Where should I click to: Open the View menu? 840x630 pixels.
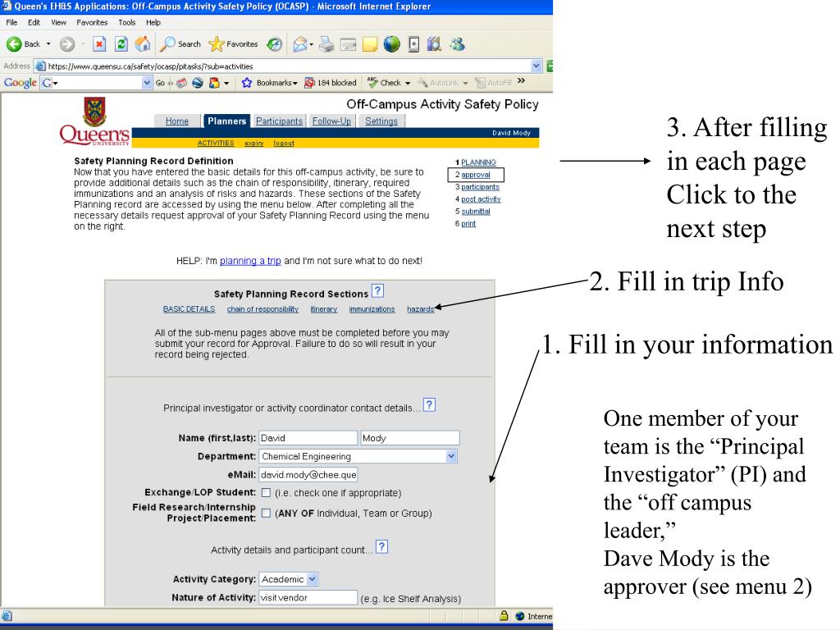click(58, 22)
